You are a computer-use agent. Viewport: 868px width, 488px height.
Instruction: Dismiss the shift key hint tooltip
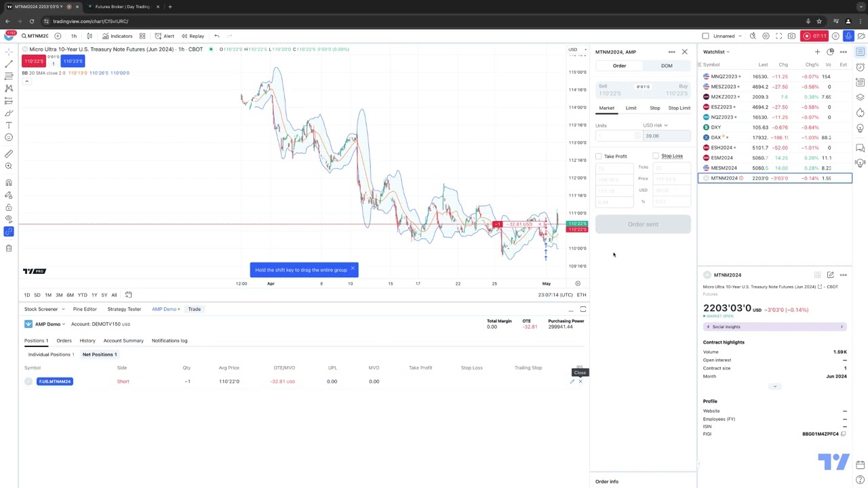tap(353, 269)
